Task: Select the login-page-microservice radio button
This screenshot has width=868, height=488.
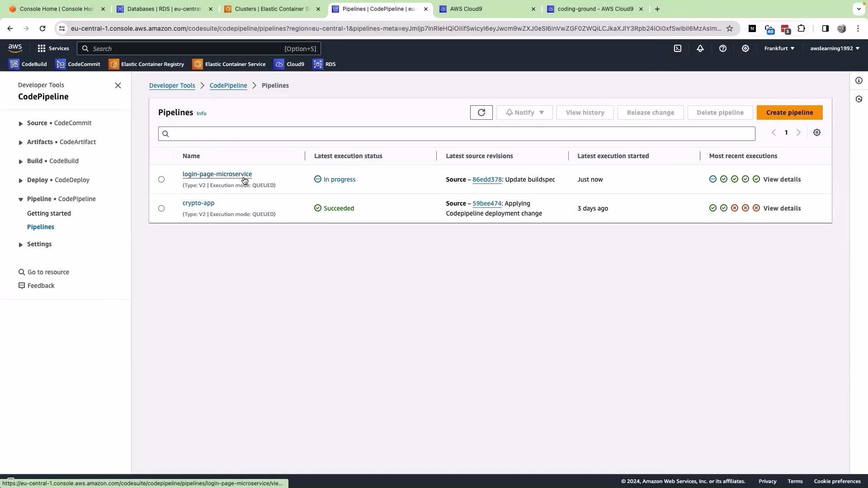Action: [x=161, y=180]
